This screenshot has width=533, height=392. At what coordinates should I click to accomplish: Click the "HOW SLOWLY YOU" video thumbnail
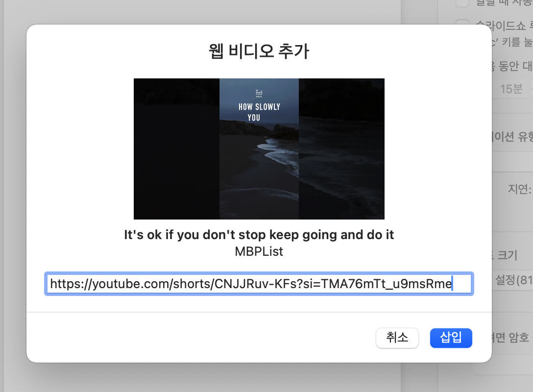[259, 148]
